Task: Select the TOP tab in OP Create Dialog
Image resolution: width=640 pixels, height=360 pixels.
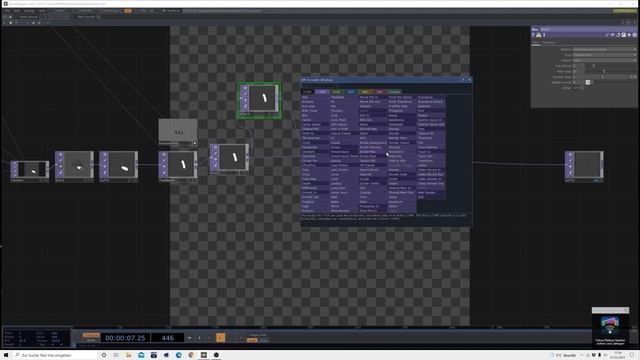Action: pos(322,92)
